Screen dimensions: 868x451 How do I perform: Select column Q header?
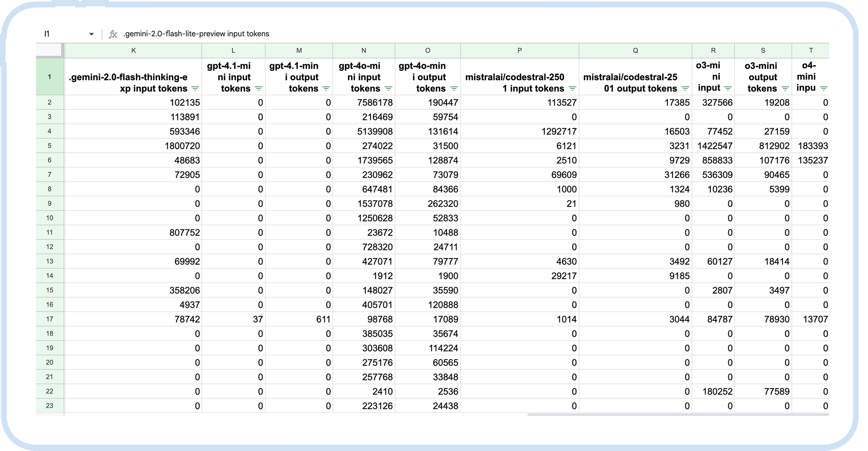(x=636, y=50)
